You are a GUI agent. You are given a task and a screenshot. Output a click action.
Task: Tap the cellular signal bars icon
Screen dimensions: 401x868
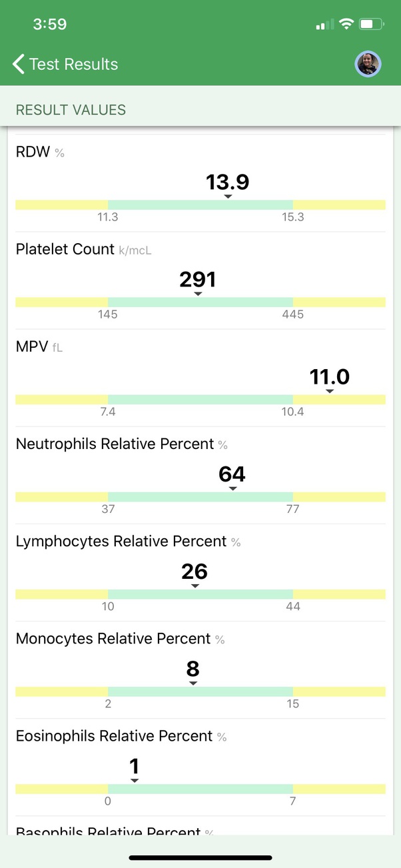coord(325,25)
